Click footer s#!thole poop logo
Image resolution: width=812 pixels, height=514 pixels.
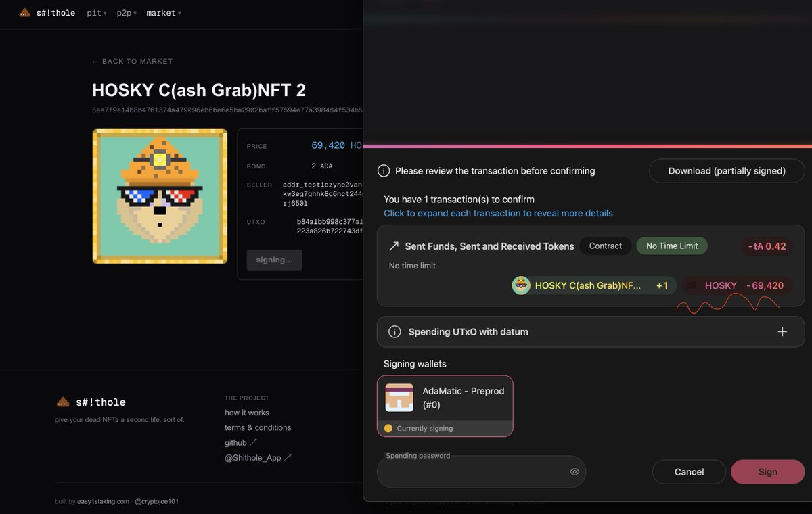[63, 402]
